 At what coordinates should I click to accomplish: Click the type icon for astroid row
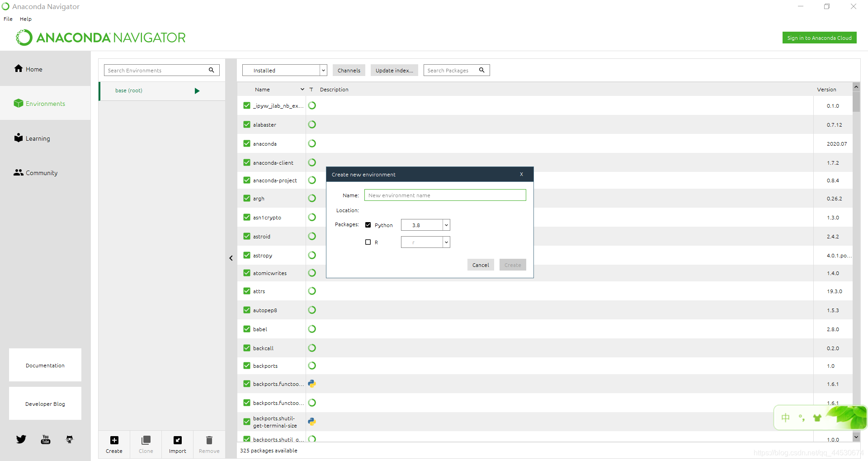312,236
